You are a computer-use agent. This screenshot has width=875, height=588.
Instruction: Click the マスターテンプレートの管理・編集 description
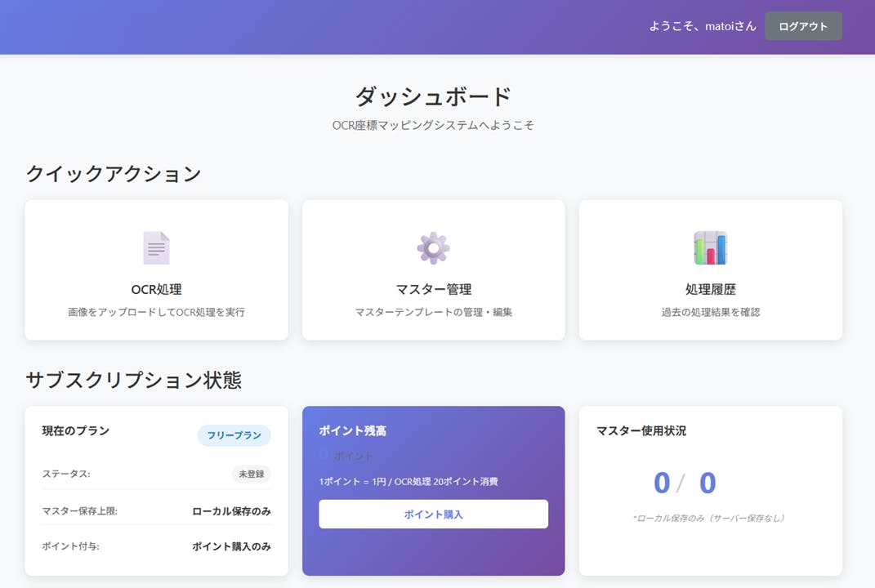pos(433,312)
